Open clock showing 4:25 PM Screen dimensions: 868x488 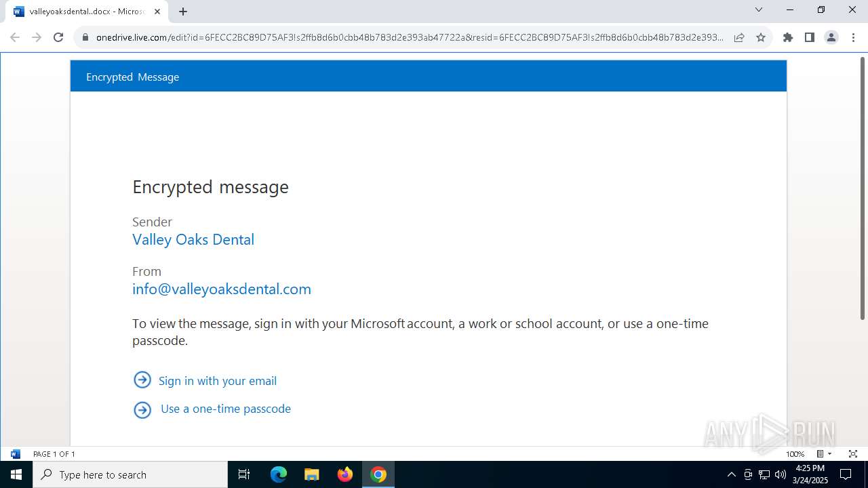[810, 474]
